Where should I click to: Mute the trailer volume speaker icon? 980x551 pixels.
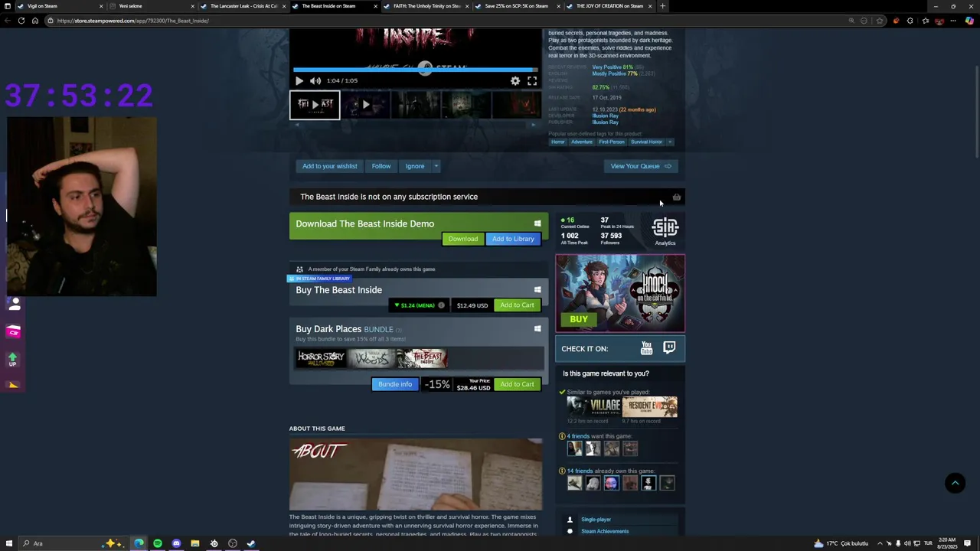(x=315, y=80)
